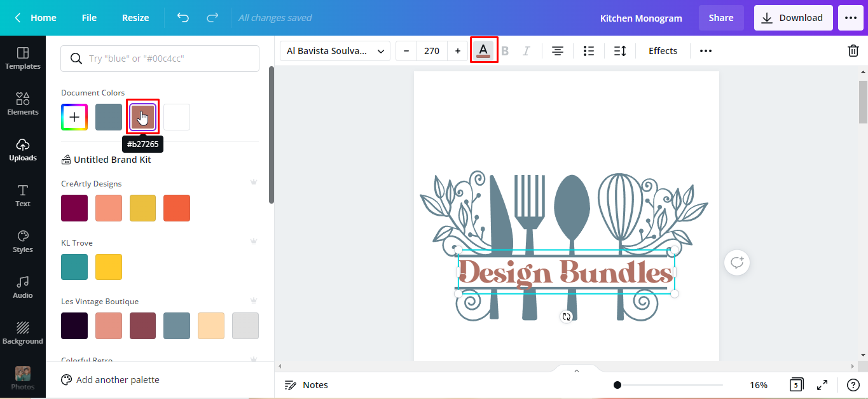868x399 pixels.
Task: Open the line spacing options
Action: pos(620,51)
